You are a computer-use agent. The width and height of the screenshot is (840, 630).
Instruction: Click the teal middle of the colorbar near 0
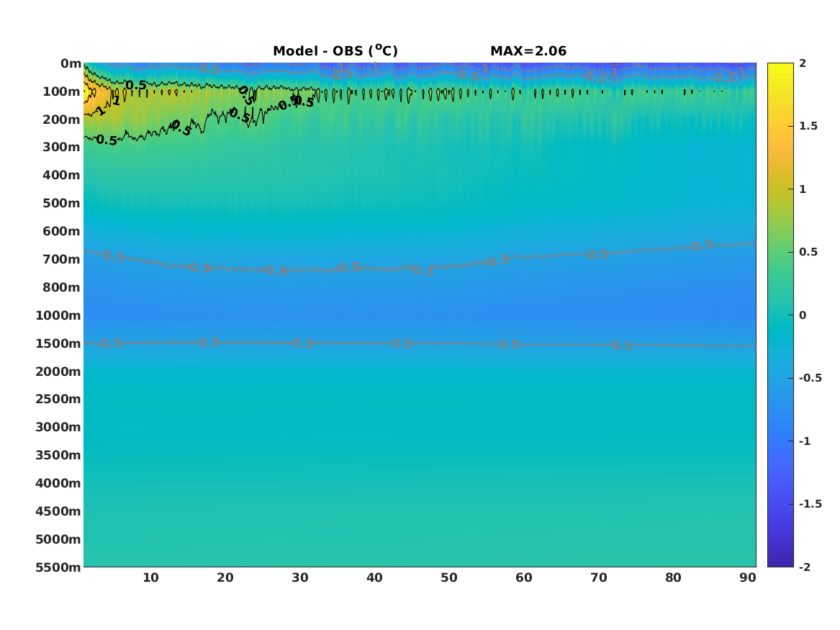pyautogui.click(x=780, y=315)
